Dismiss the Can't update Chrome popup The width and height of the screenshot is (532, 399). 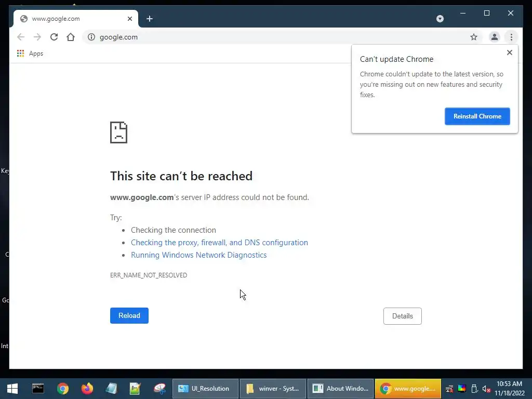click(x=509, y=52)
